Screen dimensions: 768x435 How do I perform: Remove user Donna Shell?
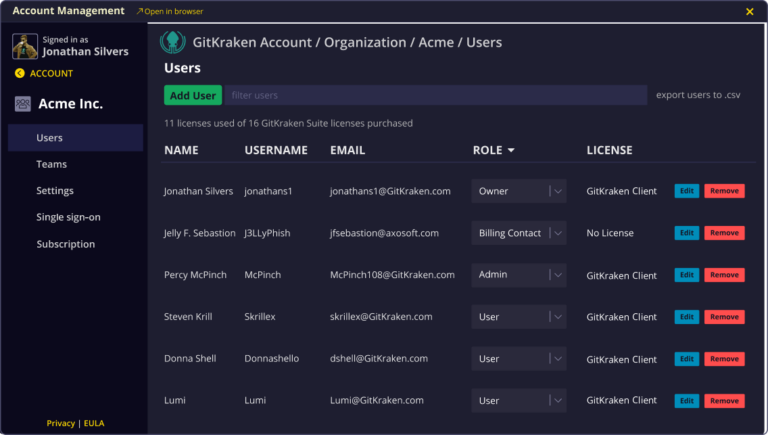pos(724,359)
